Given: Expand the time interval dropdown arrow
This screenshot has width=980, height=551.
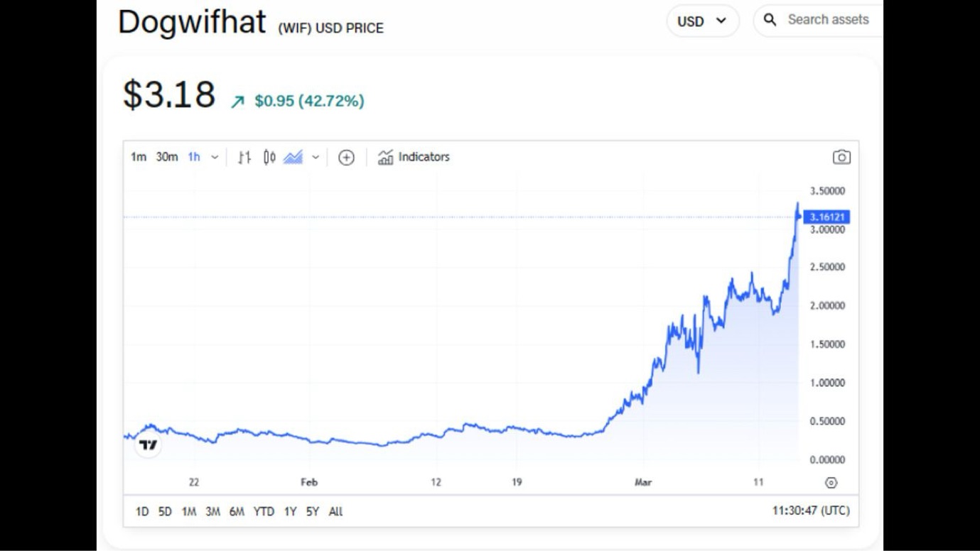Looking at the screenshot, I should [x=215, y=158].
